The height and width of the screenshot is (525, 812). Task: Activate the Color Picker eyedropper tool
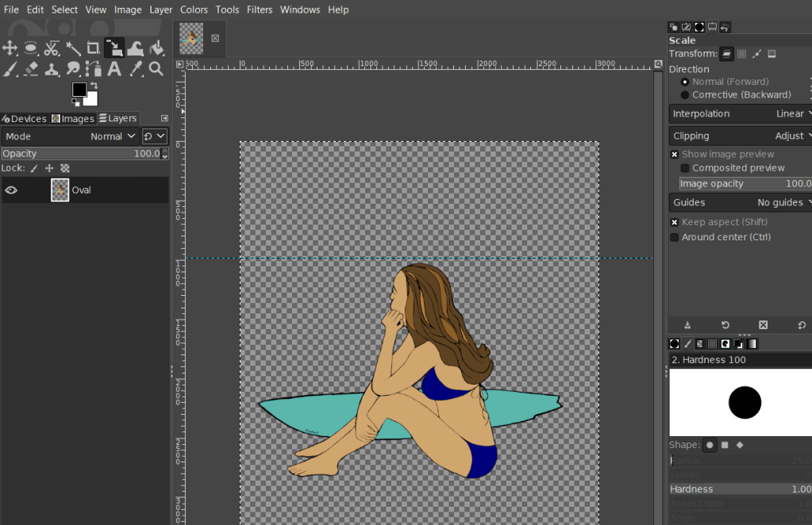pos(135,70)
